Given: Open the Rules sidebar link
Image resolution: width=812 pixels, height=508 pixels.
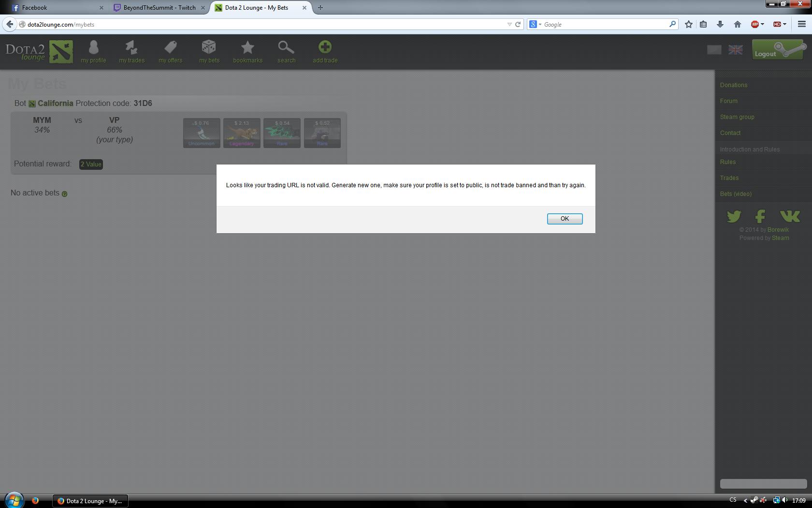Looking at the screenshot, I should (728, 162).
